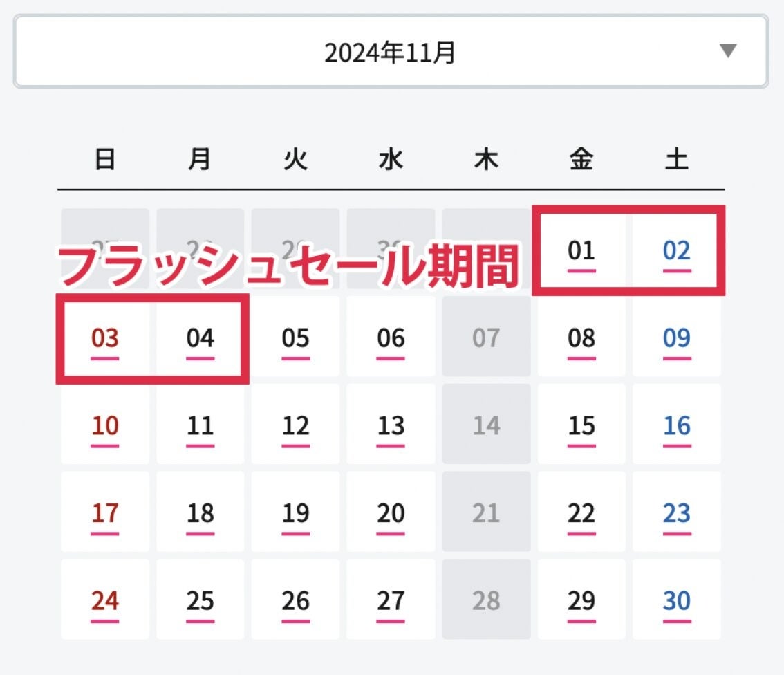This screenshot has width=784, height=675.
Task: Select date 05 in calendar
Action: 295,338
